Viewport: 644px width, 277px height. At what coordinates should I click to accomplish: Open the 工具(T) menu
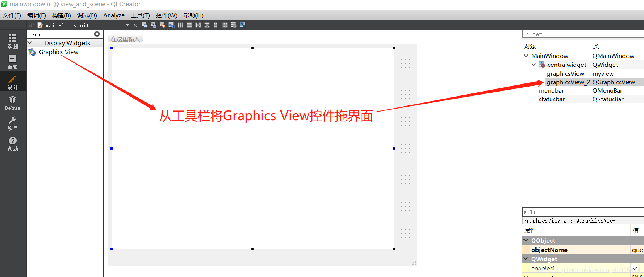[140, 15]
